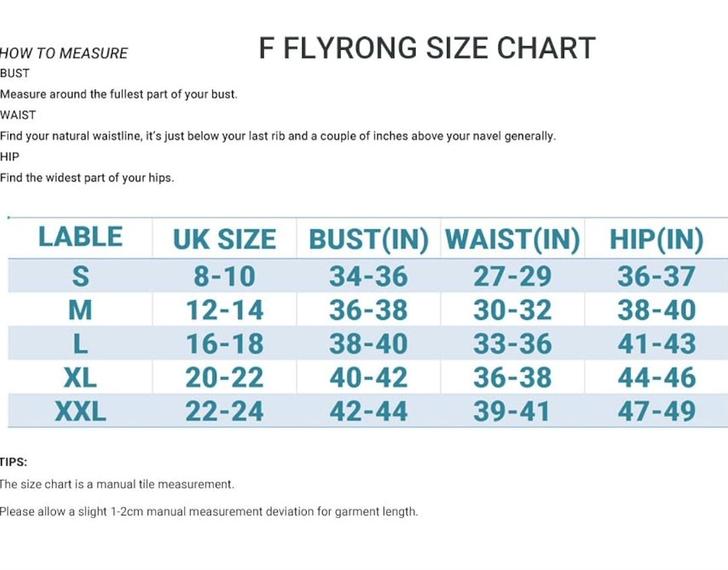728x570 pixels.
Task: Click the LABLE column header
Action: pyautogui.click(x=80, y=236)
